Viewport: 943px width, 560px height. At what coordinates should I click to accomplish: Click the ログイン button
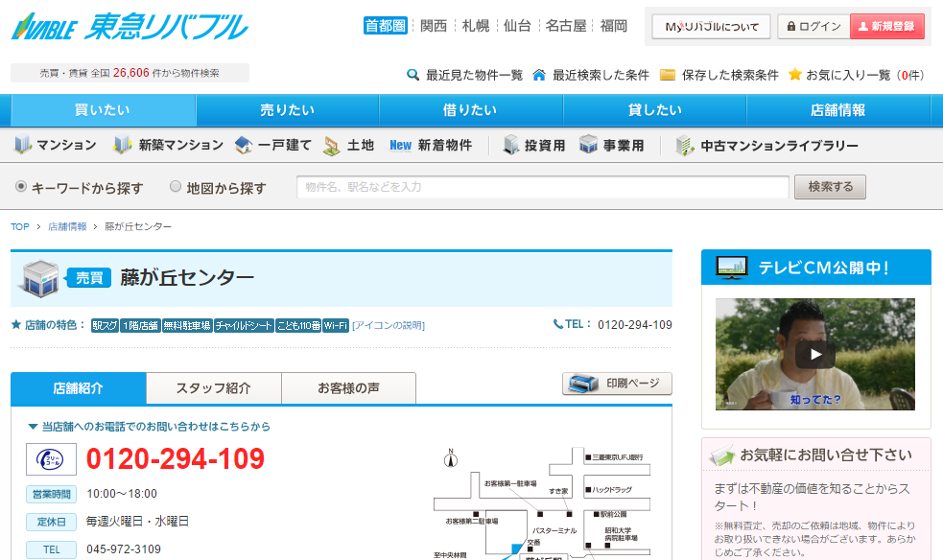[x=813, y=27]
